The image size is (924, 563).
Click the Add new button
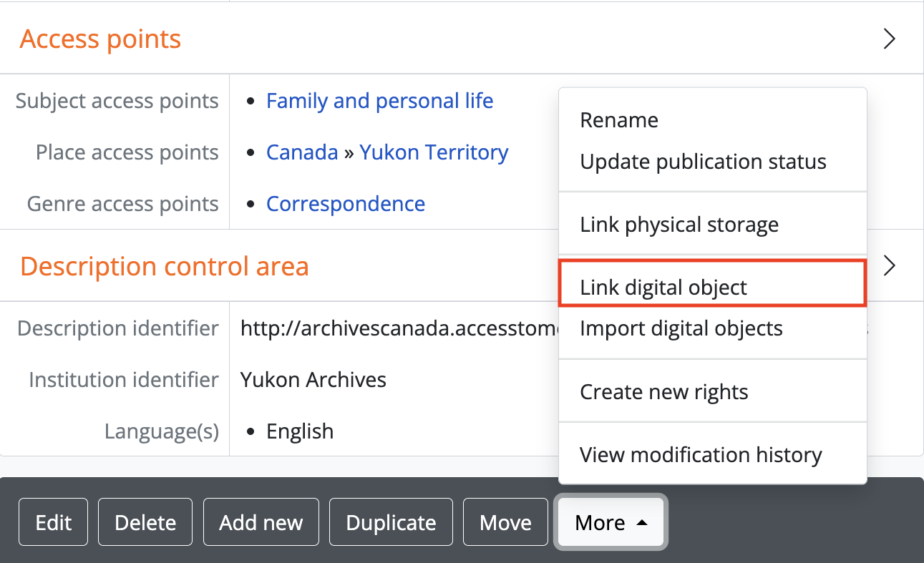pos(261,523)
